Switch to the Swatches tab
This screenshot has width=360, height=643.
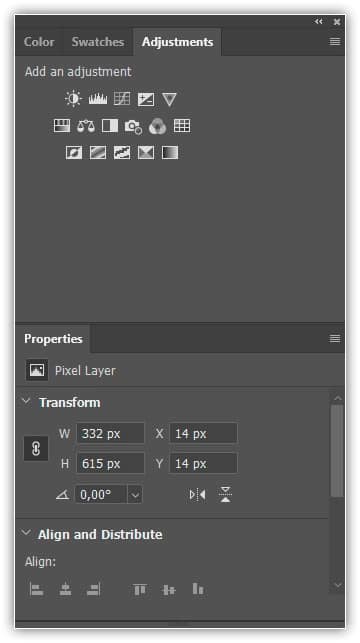pos(98,42)
